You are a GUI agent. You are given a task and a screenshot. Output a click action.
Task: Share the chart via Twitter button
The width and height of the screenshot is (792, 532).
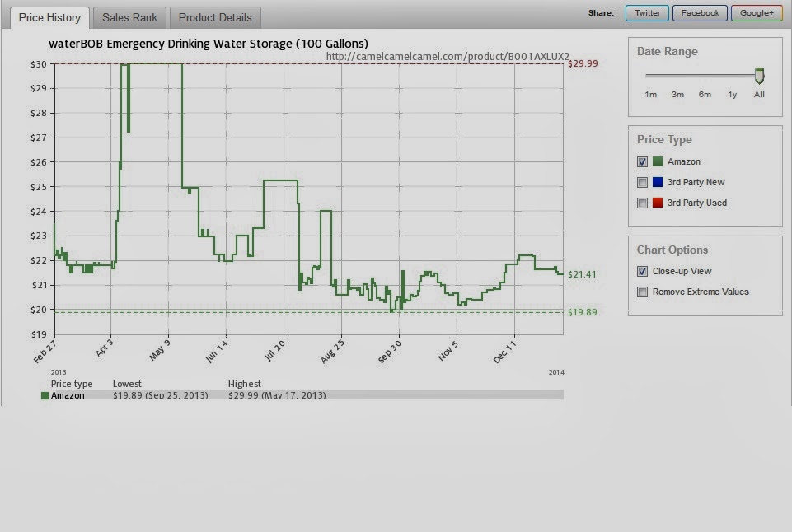click(647, 13)
